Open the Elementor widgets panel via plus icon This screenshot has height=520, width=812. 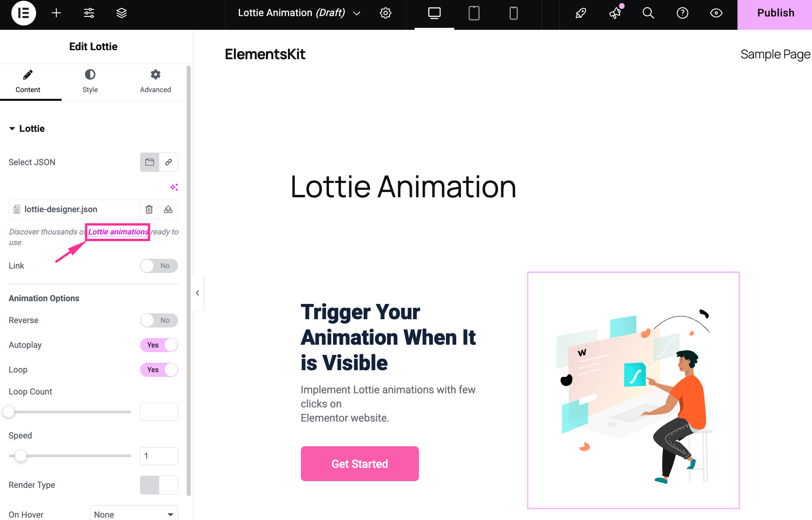56,13
